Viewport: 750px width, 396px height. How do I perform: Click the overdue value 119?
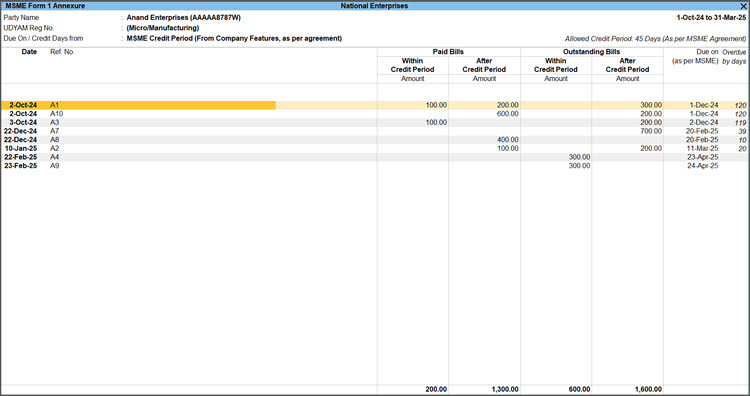740,123
